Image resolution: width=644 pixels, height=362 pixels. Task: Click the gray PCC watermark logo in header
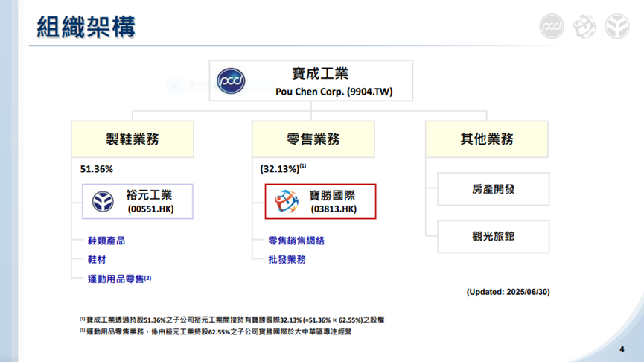point(551,26)
